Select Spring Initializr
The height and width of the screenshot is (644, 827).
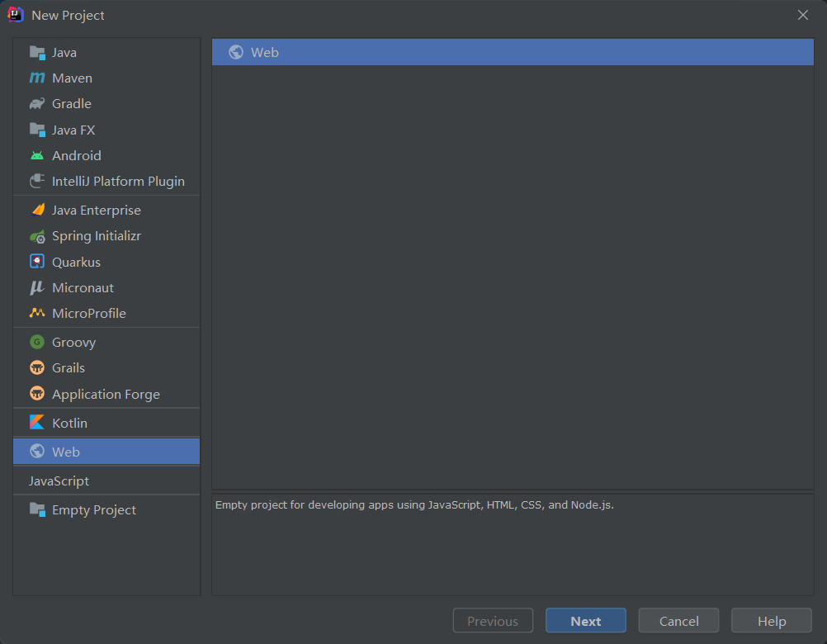106,236
